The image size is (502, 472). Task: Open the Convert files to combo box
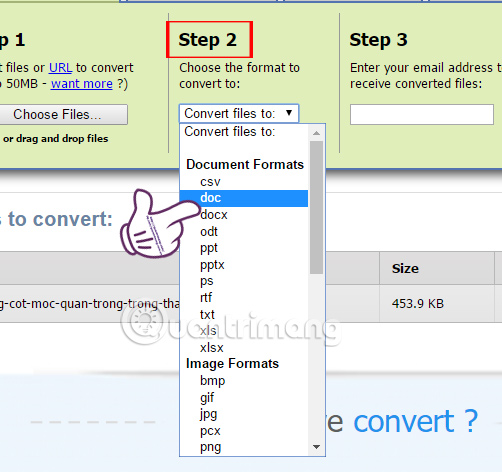239,114
